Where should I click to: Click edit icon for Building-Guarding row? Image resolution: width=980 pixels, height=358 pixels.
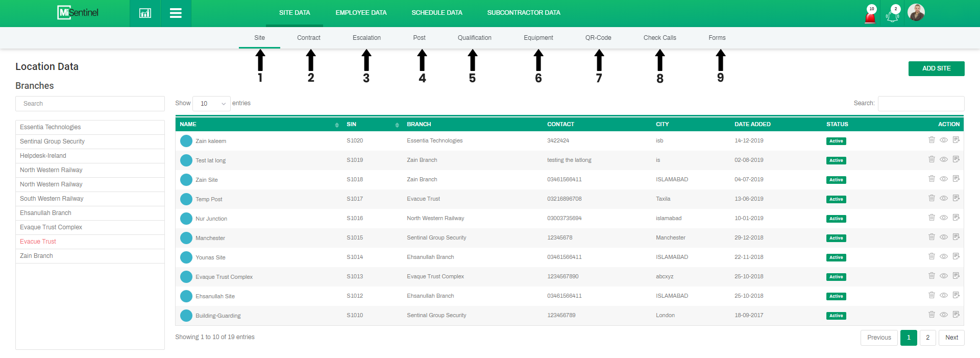[x=956, y=315]
